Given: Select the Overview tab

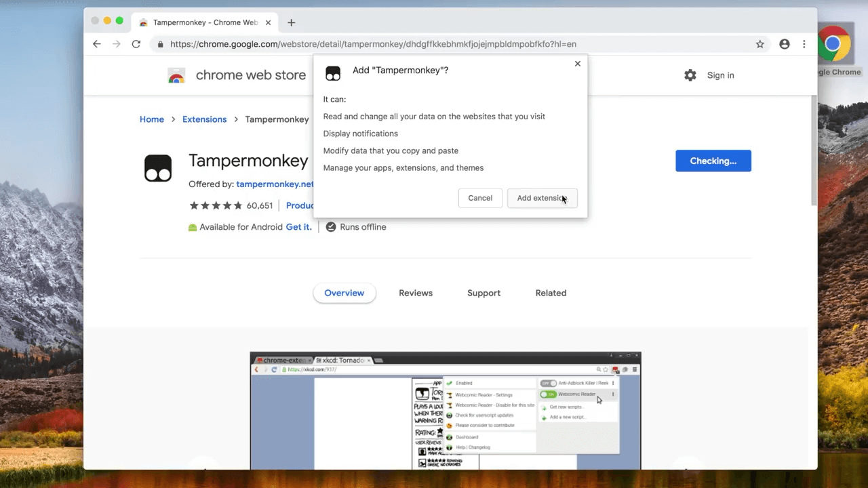Looking at the screenshot, I should [x=344, y=293].
